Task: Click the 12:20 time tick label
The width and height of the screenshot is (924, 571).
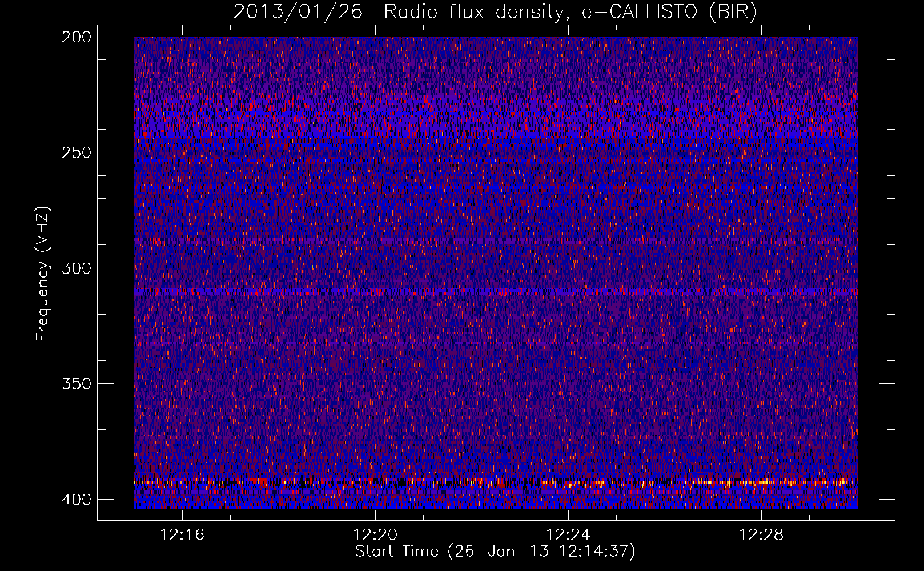Action: click(375, 535)
